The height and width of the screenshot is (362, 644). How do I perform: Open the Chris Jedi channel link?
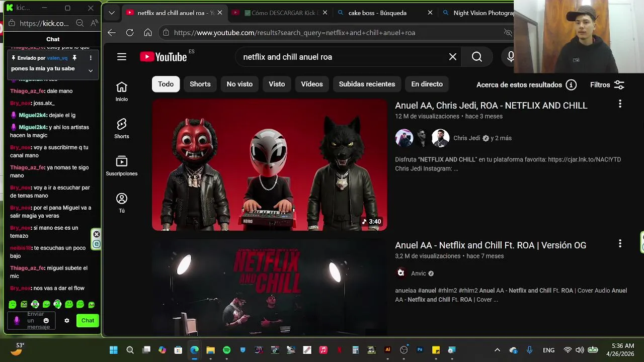pyautogui.click(x=466, y=138)
